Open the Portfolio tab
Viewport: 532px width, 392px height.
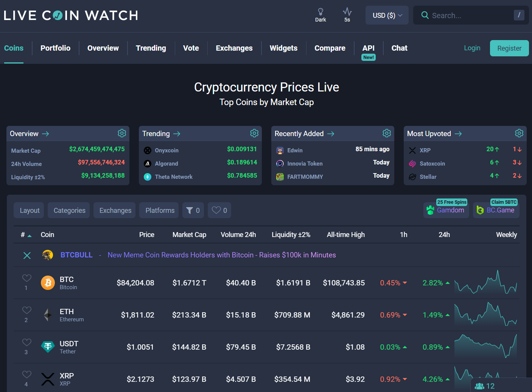click(55, 48)
